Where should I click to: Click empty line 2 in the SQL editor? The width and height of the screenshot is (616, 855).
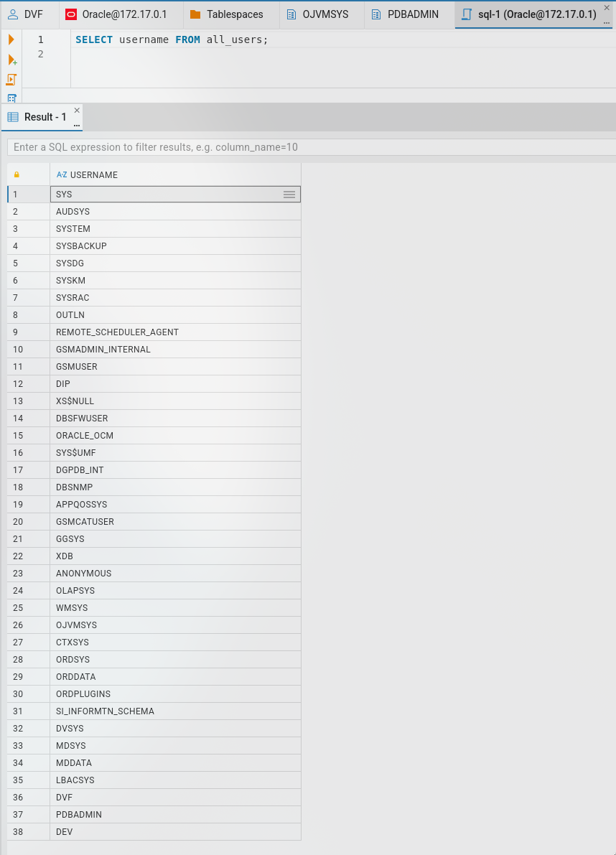click(x=343, y=54)
